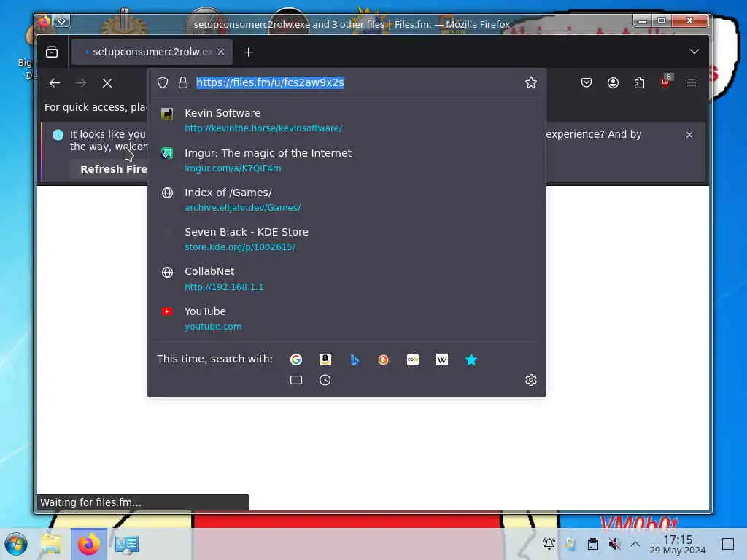Expand hidden system tray icons

click(635, 544)
